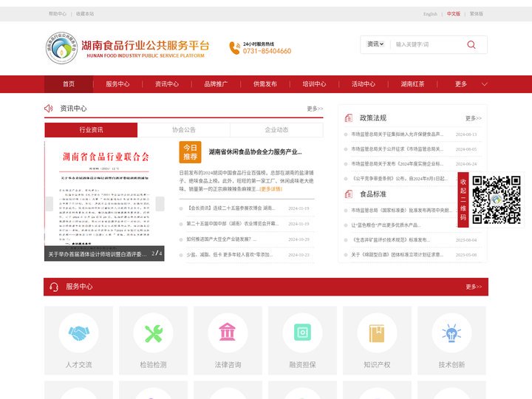This screenshot has width=532, height=399.
Task: Select the 繁体版 language link
Action: tap(477, 14)
